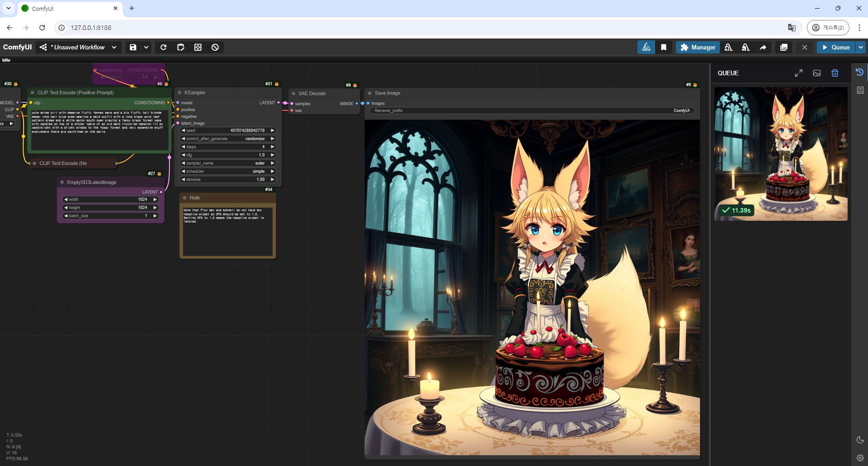Decrease cfg value with left arrow
The image size is (868, 466).
(x=183, y=155)
